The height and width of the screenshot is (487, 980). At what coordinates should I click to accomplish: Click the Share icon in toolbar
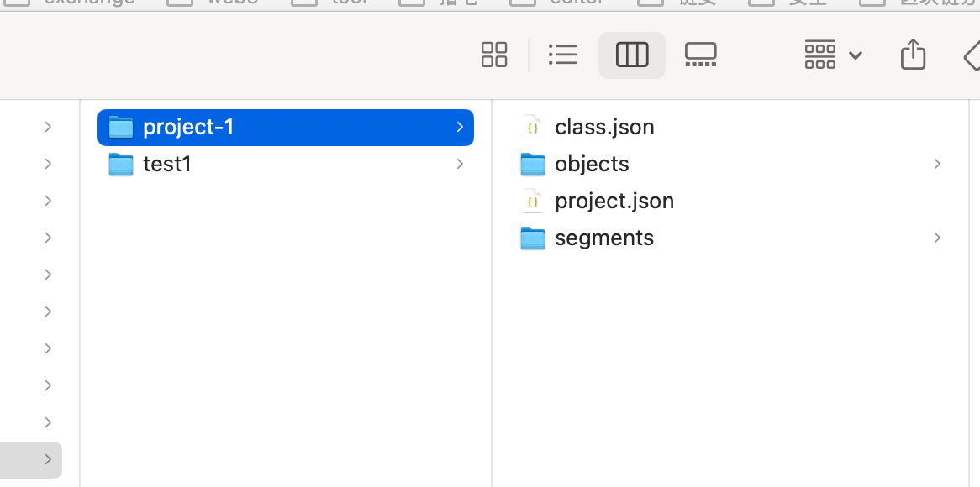(913, 55)
